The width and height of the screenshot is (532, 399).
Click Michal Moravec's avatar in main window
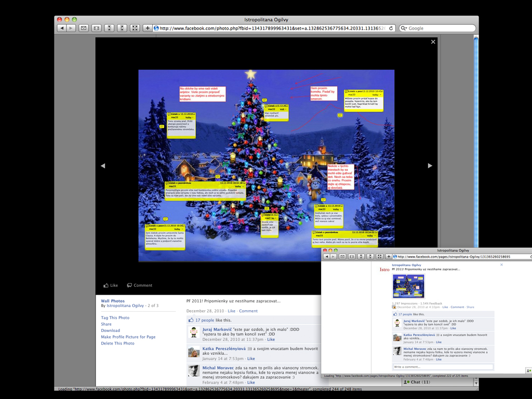[194, 371]
